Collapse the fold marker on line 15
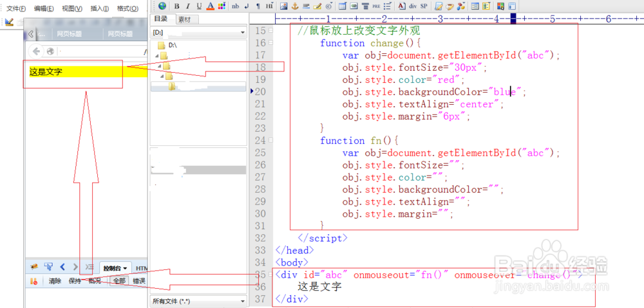Screen dimensions: 644x308 (270, 30)
